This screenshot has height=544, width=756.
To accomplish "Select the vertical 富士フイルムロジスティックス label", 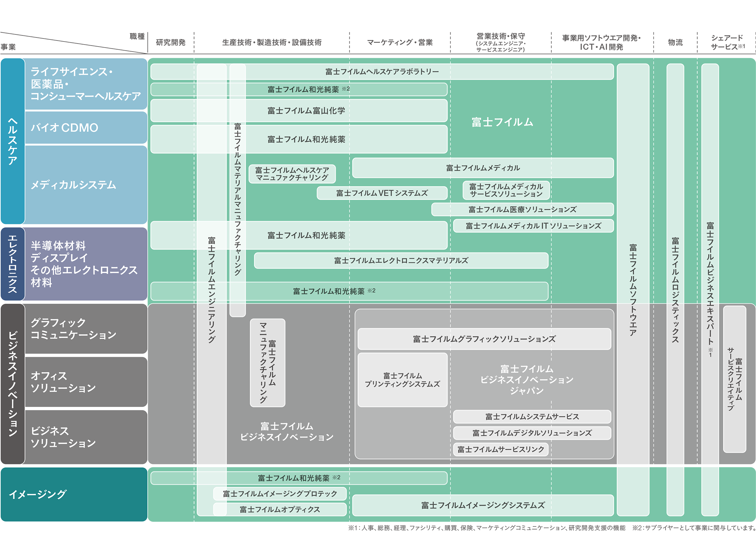I will pos(675,290).
